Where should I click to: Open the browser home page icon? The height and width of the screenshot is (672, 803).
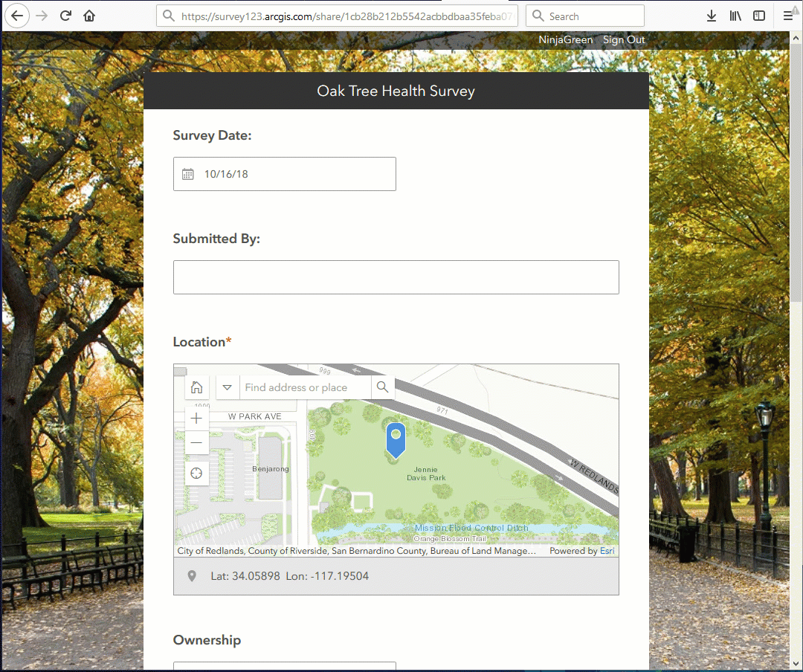[x=89, y=16]
